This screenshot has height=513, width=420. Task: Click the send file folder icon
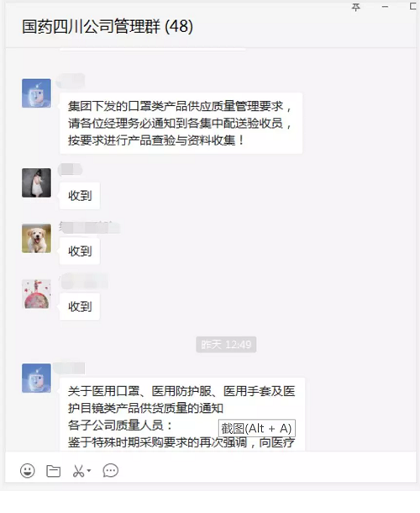tap(53, 471)
